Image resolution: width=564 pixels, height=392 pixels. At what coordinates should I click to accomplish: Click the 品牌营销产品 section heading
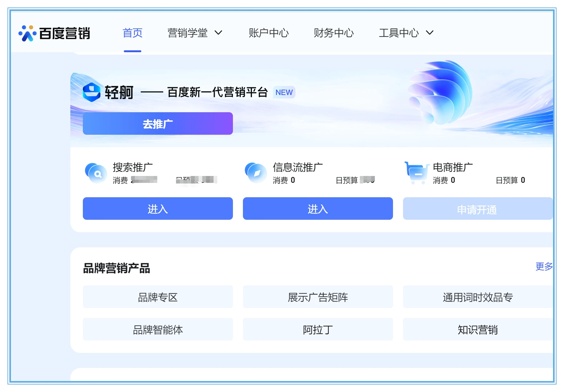pos(117,268)
